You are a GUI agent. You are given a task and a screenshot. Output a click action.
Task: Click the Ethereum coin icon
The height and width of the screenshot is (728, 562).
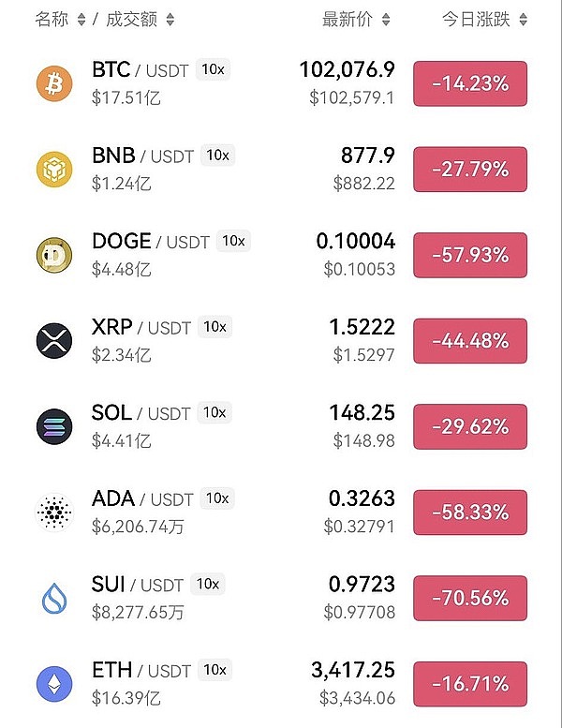point(53,683)
